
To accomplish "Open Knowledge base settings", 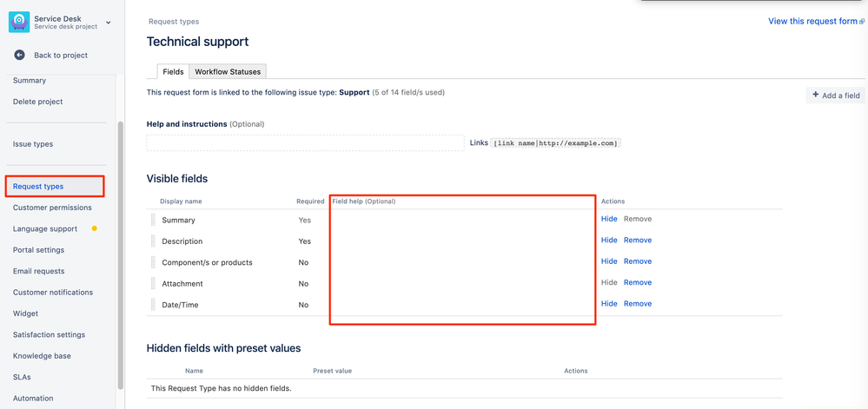I will coord(42,356).
